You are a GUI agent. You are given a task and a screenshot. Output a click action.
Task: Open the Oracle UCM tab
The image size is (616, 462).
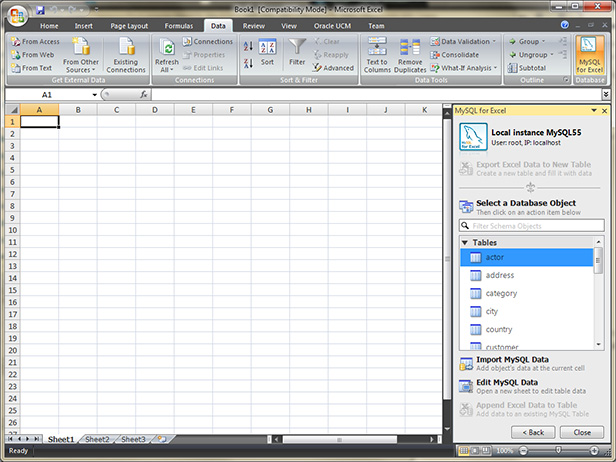332,26
